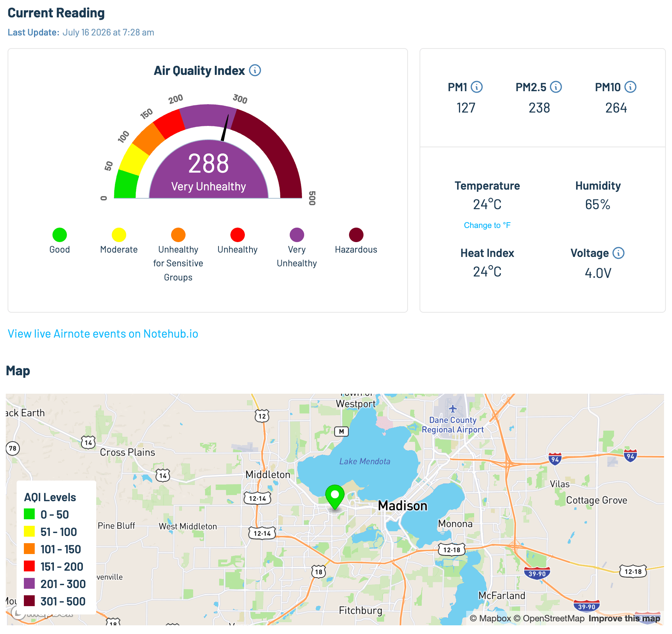Open the Voltage info icon

(x=618, y=253)
